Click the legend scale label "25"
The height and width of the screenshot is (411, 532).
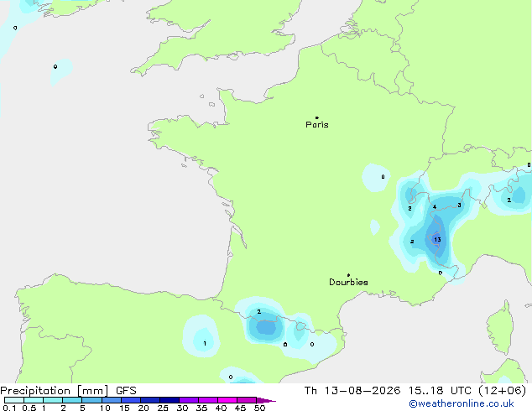point(163,408)
